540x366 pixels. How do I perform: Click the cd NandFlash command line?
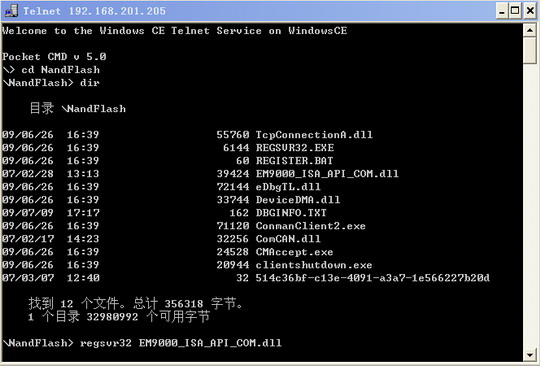(x=51, y=70)
